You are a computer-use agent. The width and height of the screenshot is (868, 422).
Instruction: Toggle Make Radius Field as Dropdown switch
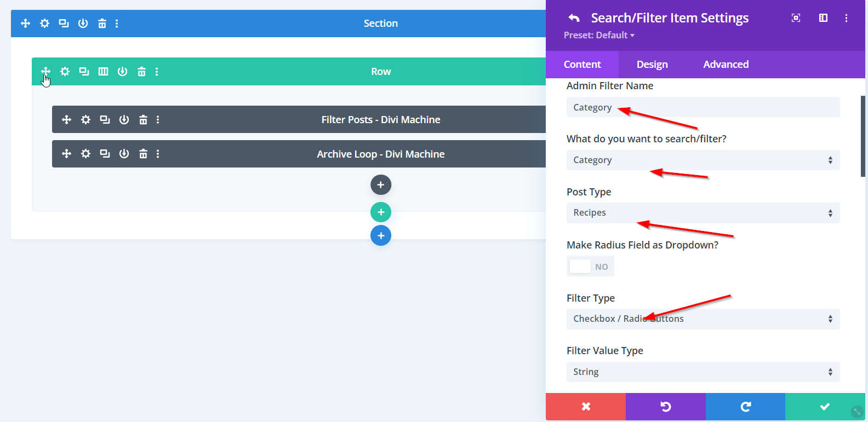(x=590, y=267)
